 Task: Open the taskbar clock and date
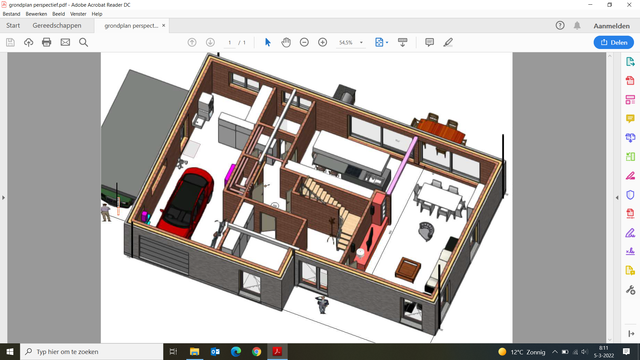click(x=604, y=352)
